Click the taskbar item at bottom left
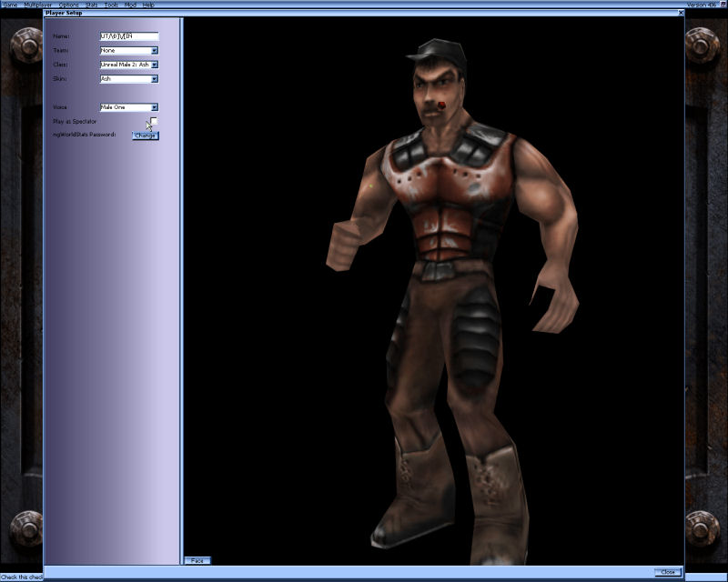 pyautogui.click(x=20, y=577)
